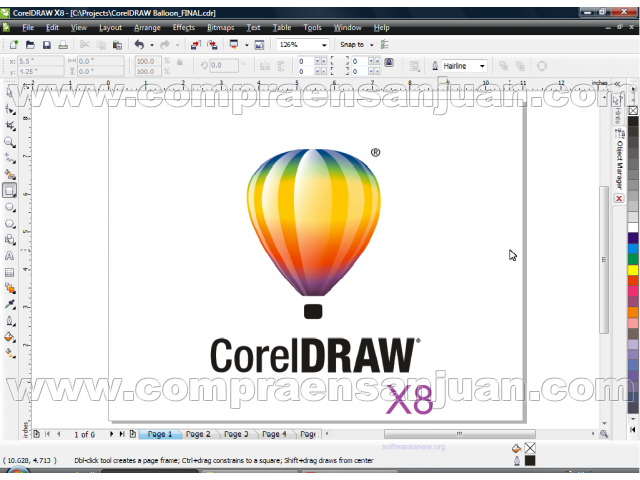The height and width of the screenshot is (480, 640).
Task: Select the Rectangle tool
Action: pyautogui.click(x=10, y=191)
